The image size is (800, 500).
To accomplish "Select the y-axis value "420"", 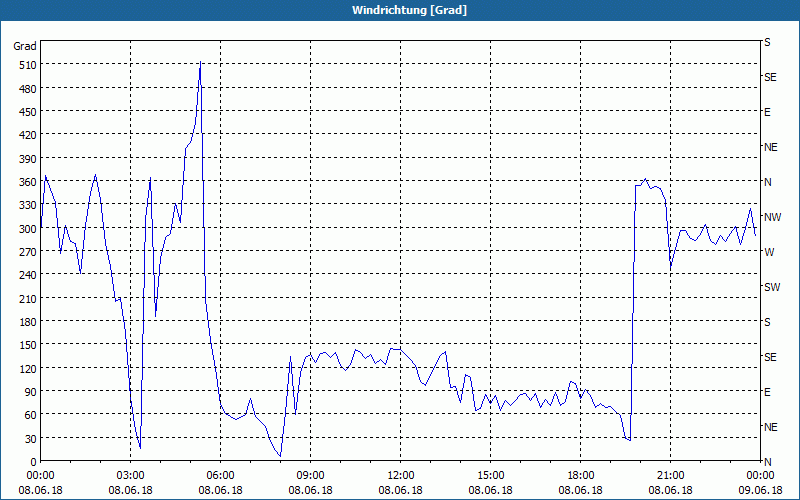I will (28, 135).
